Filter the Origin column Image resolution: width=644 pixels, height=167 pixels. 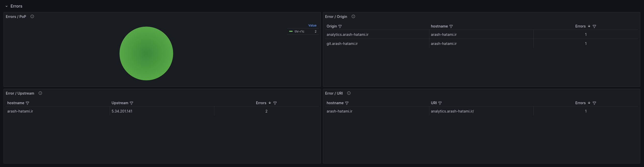pyautogui.click(x=340, y=26)
